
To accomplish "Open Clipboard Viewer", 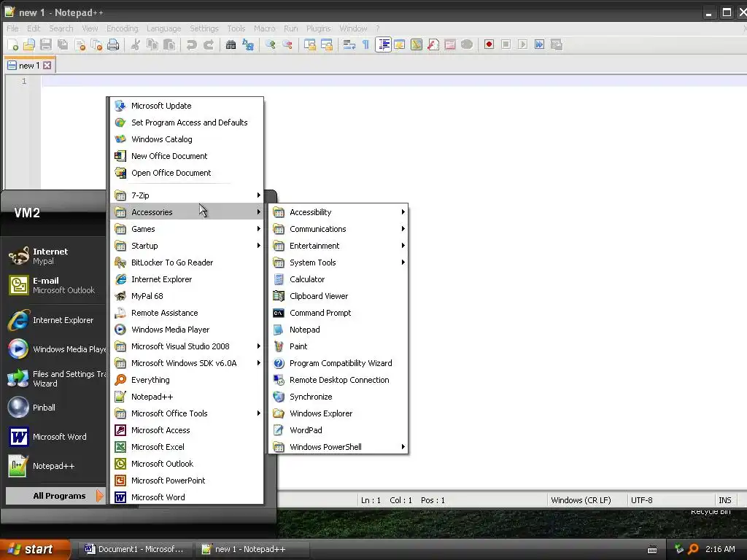I will click(338, 296).
